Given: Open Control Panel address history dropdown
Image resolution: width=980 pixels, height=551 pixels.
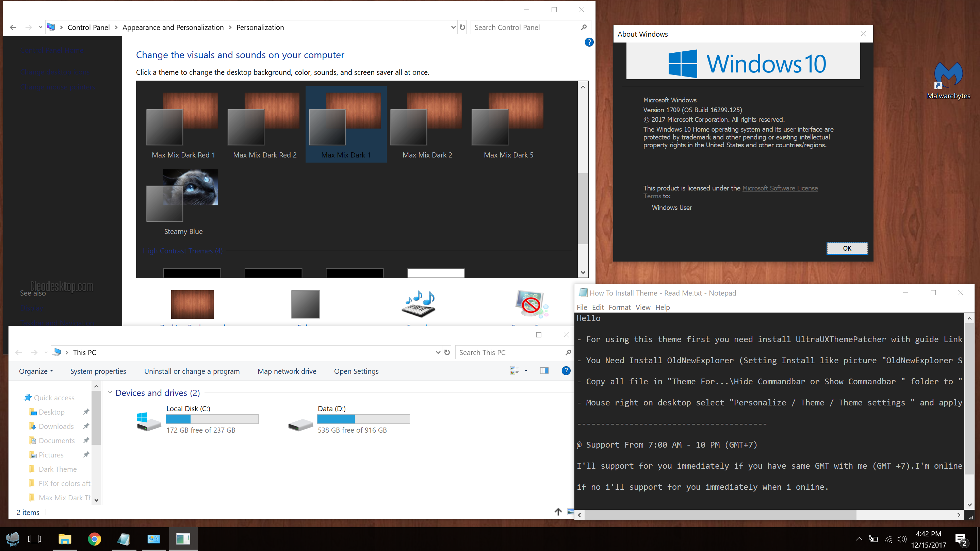Looking at the screenshot, I should 453,27.
